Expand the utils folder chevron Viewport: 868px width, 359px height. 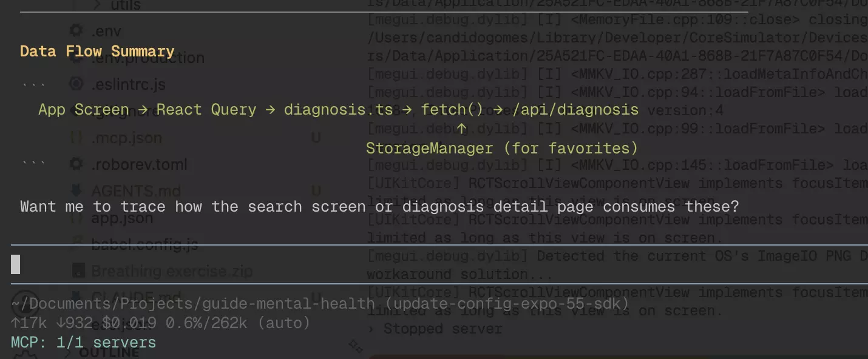97,5
